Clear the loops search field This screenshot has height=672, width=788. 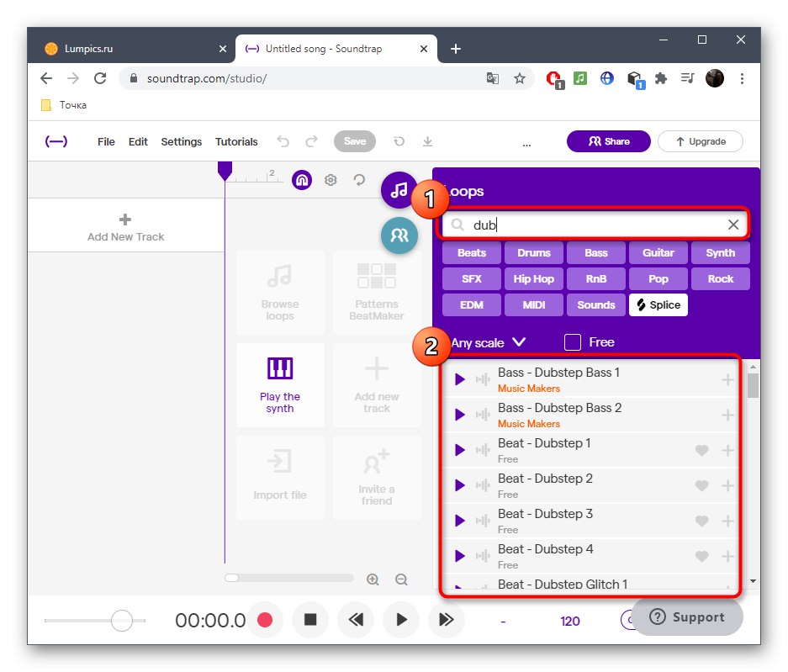[x=733, y=225]
